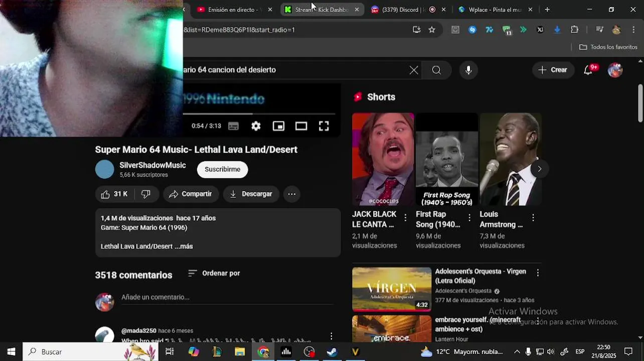Bookmark this page with star icon
The height and width of the screenshot is (361, 644).
[x=432, y=30]
